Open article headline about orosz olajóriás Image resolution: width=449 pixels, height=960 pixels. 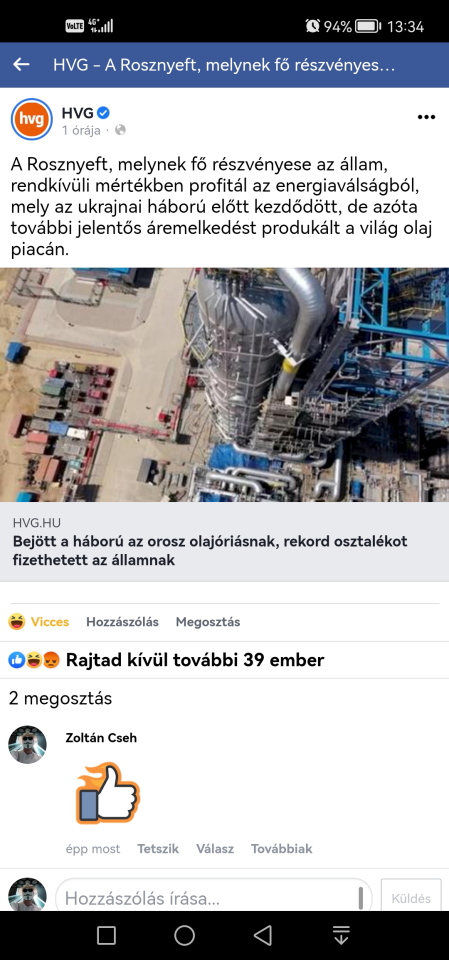pos(210,550)
